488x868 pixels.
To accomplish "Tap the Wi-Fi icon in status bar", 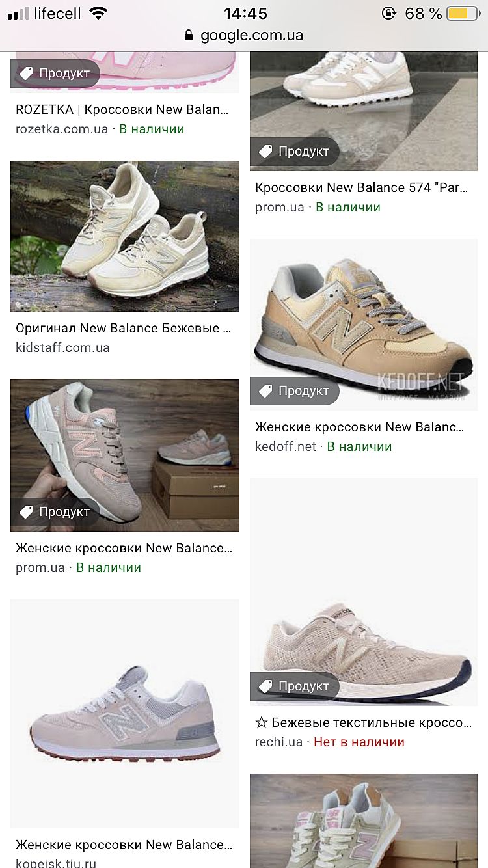I will [x=98, y=13].
